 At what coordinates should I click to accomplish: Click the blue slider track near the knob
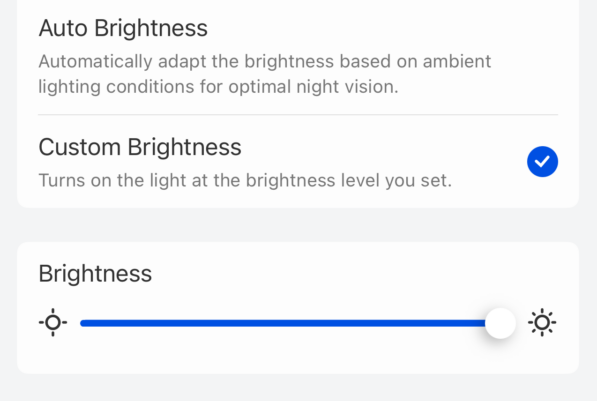pyautogui.click(x=472, y=323)
